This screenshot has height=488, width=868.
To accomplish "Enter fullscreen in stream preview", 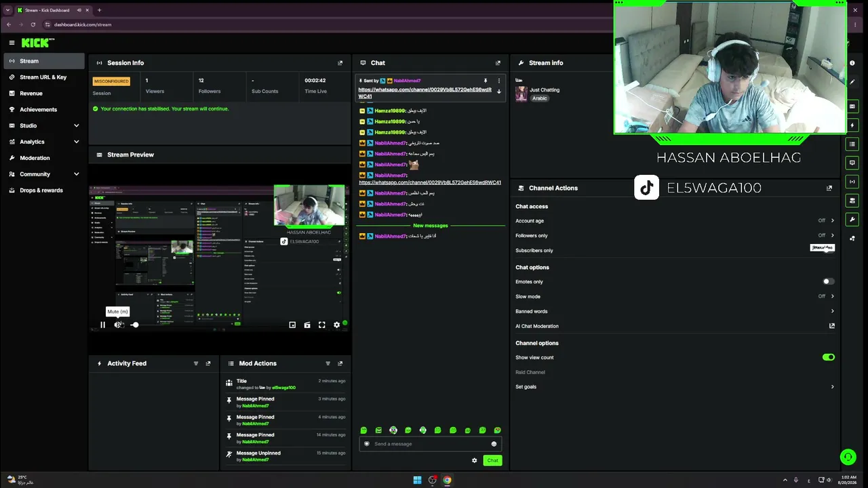I will click(322, 325).
